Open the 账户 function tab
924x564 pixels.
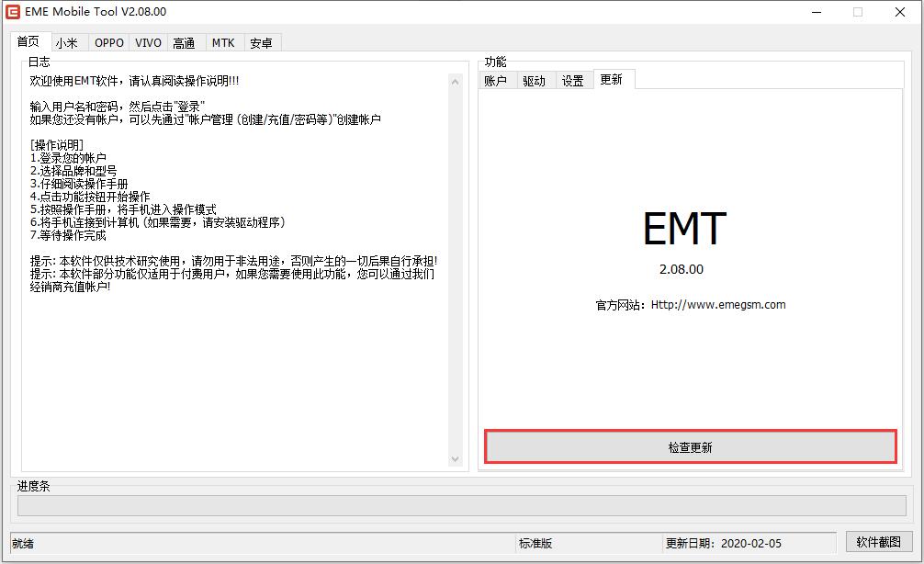496,81
